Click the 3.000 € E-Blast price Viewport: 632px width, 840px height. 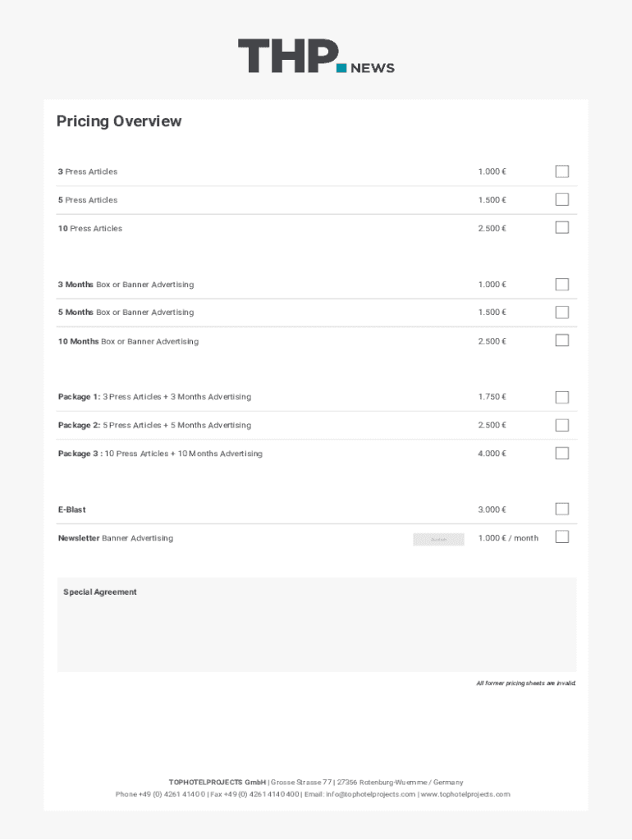492,510
